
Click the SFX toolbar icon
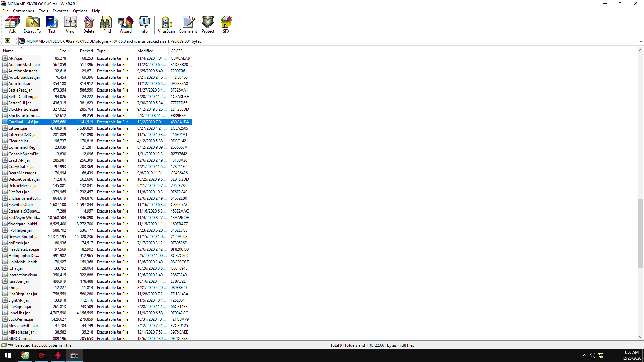point(226,25)
